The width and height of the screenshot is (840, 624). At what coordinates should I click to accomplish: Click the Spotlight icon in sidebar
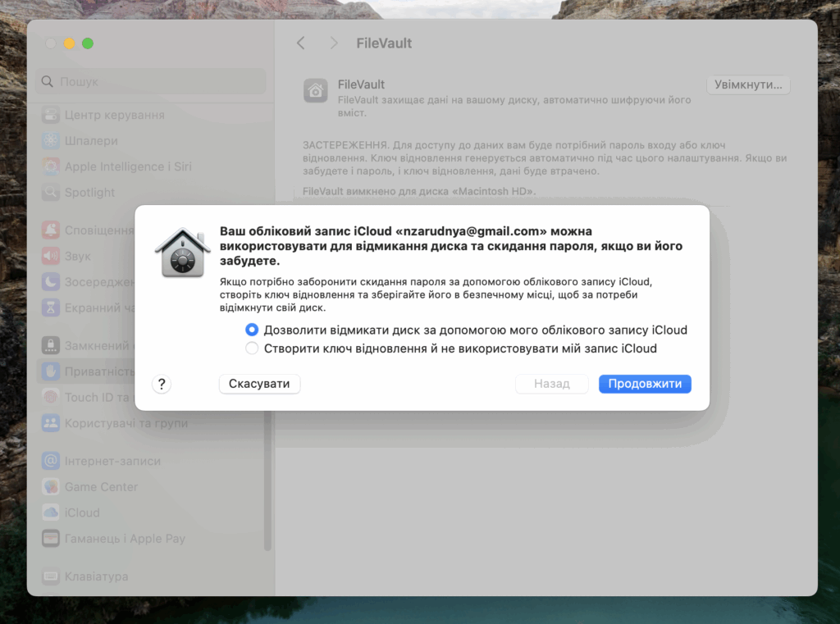click(51, 193)
